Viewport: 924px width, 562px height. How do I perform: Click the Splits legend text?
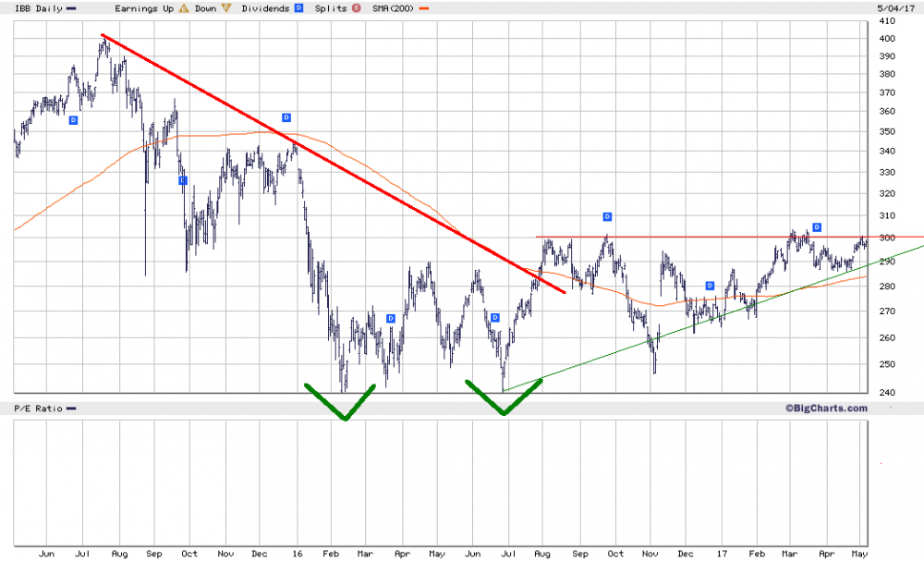click(331, 8)
